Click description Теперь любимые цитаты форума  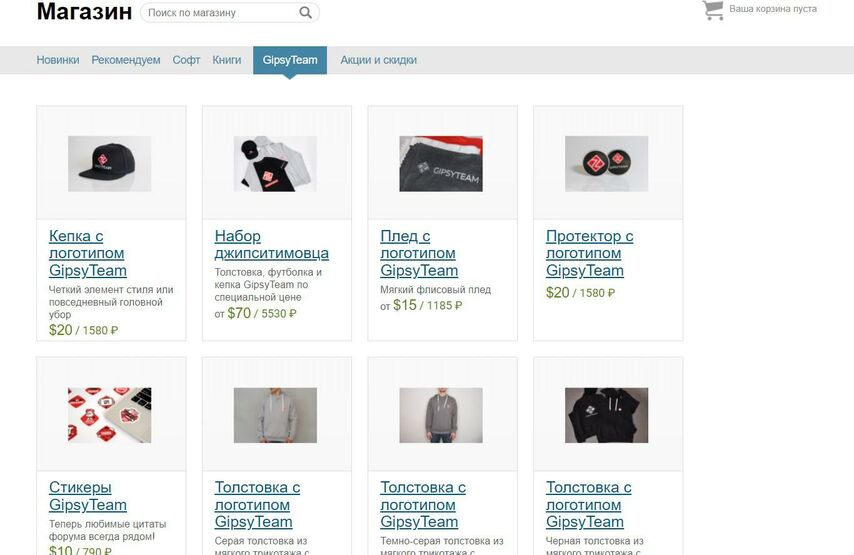click(107, 530)
